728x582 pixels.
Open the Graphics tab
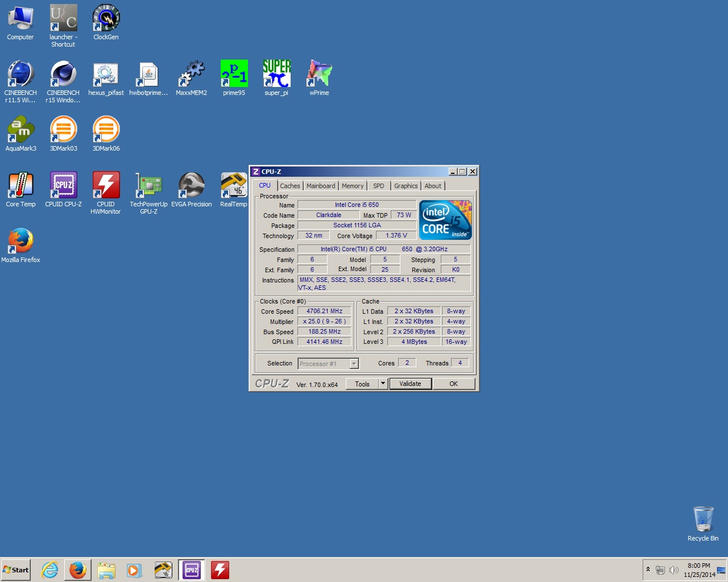pos(406,186)
